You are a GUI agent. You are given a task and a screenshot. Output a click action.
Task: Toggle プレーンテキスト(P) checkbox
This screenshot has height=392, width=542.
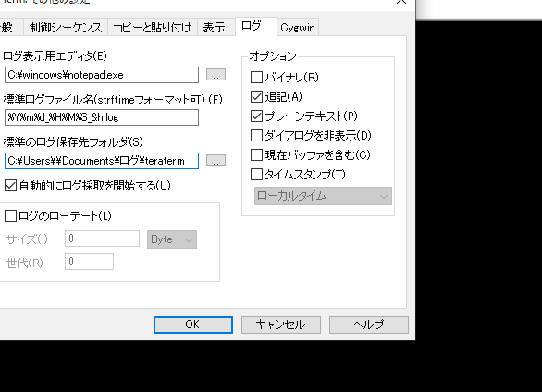pyautogui.click(x=256, y=116)
